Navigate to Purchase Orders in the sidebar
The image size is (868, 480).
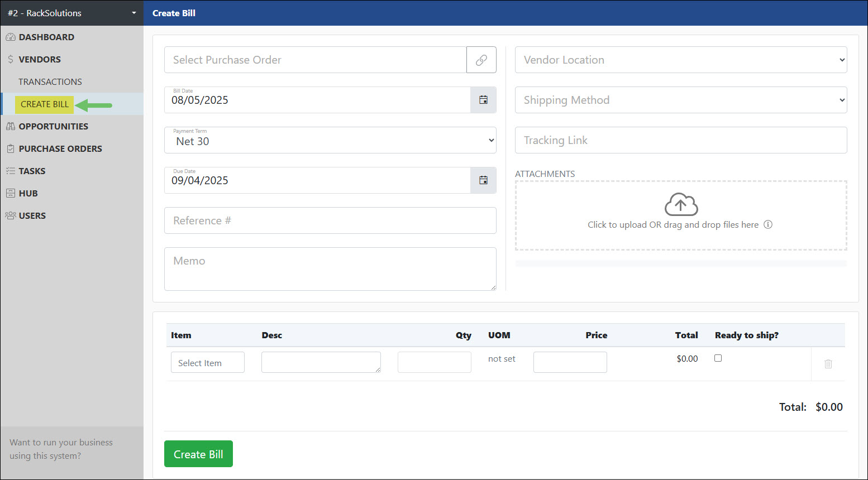[x=60, y=148]
